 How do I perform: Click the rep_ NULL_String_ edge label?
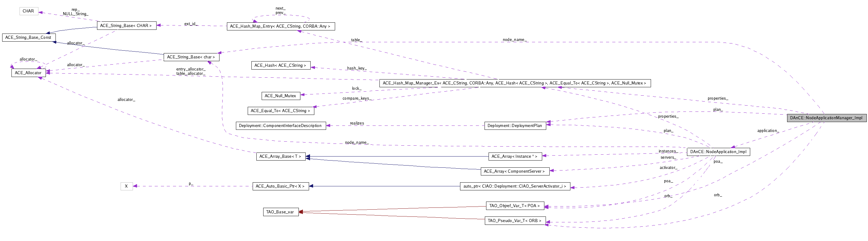pos(75,12)
